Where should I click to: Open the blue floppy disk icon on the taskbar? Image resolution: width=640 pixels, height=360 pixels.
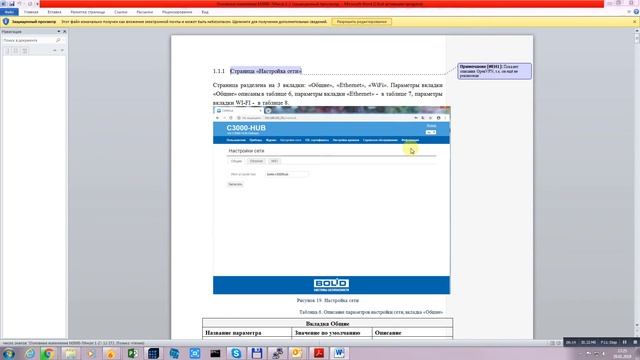[x=256, y=353]
